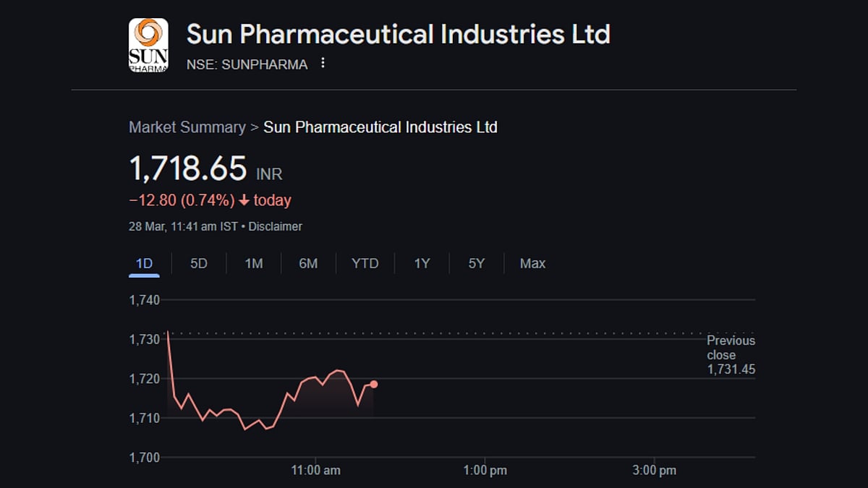Show the 1M price chart
This screenshot has width=868, height=488.
[x=253, y=263]
